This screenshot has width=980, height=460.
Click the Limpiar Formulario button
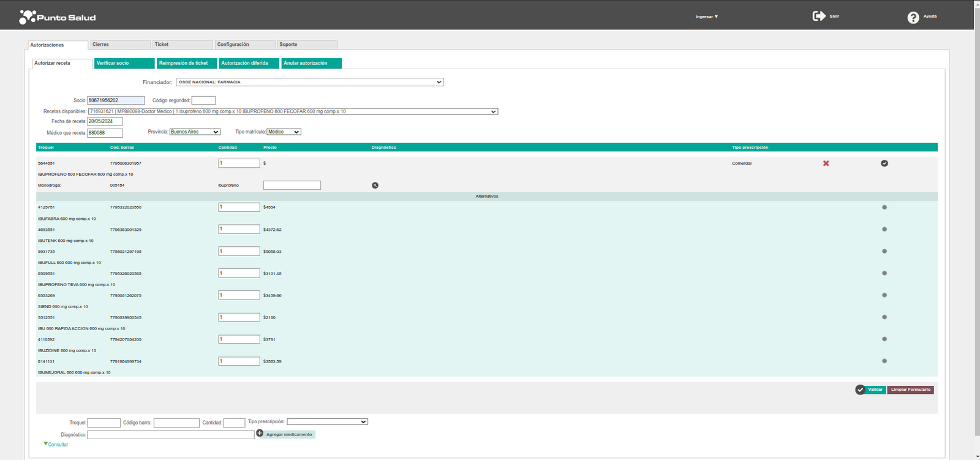pos(911,390)
